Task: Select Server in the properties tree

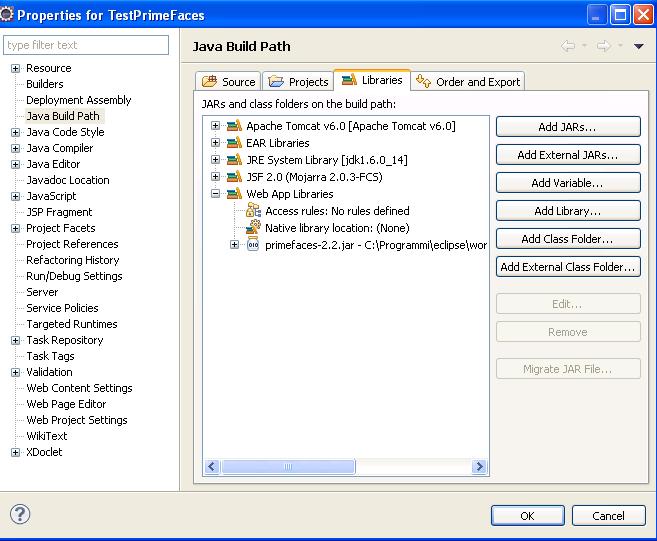Action: pyautogui.click(x=42, y=292)
